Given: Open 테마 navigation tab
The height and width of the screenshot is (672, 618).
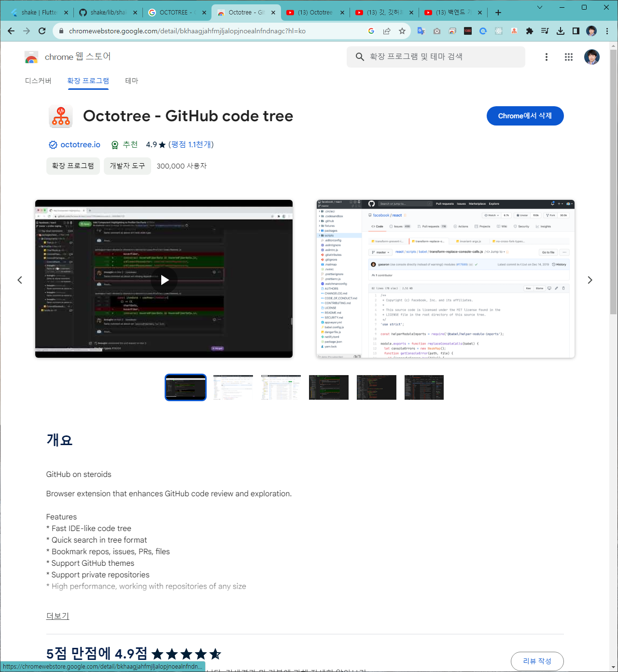Looking at the screenshot, I should [132, 81].
